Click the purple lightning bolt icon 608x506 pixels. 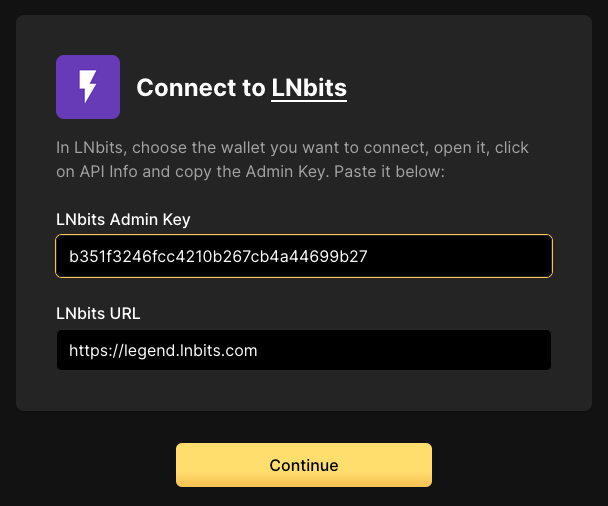88,87
